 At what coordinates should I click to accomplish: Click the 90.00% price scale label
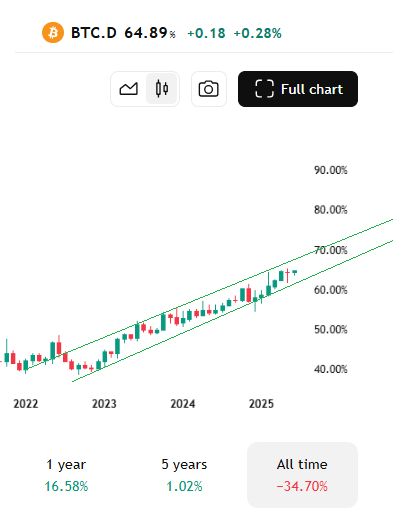pos(331,170)
